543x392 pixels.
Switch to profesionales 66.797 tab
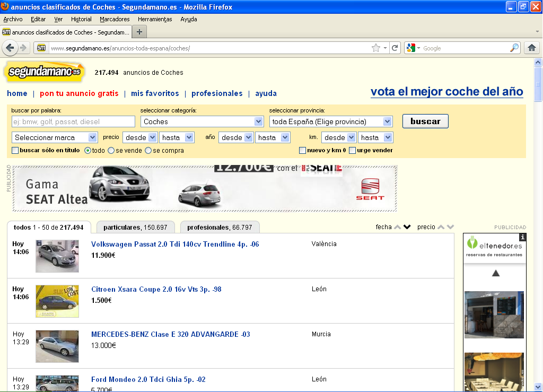click(220, 227)
